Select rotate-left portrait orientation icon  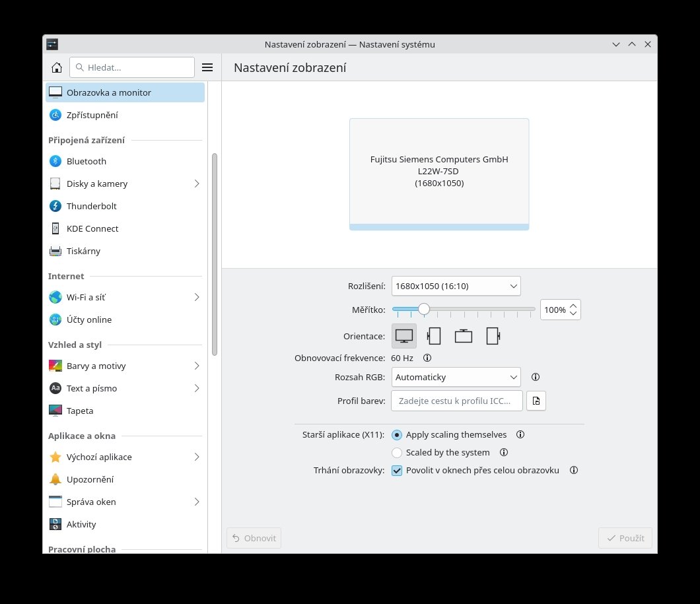[x=434, y=336]
